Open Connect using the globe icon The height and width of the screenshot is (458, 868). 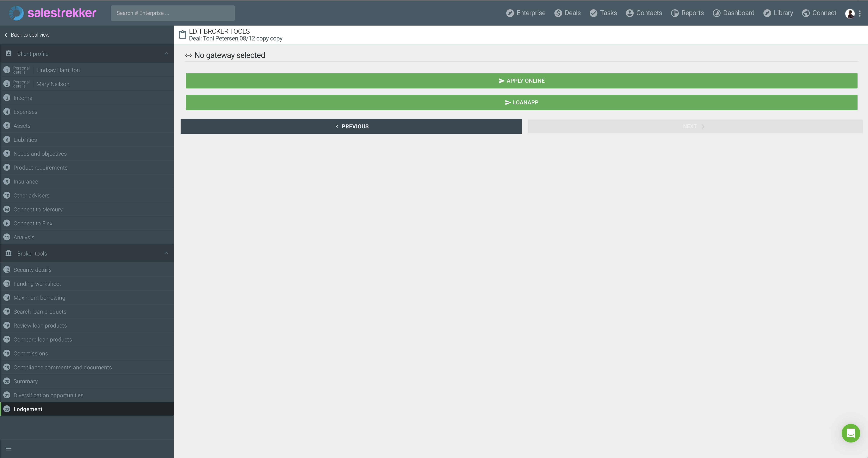click(806, 13)
